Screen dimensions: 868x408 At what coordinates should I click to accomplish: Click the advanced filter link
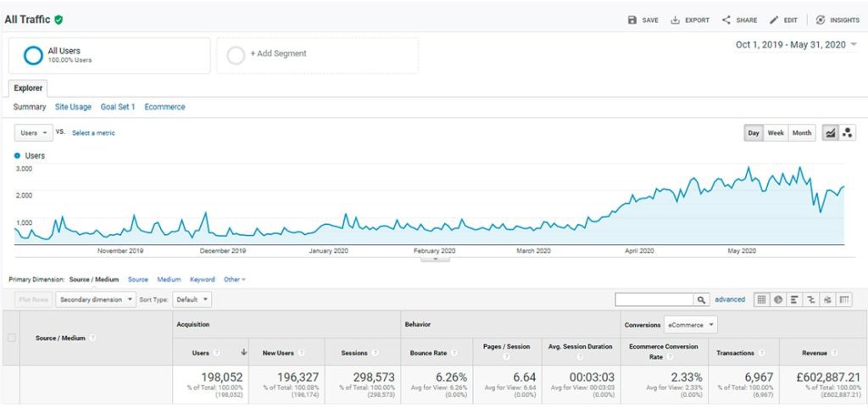coord(730,299)
